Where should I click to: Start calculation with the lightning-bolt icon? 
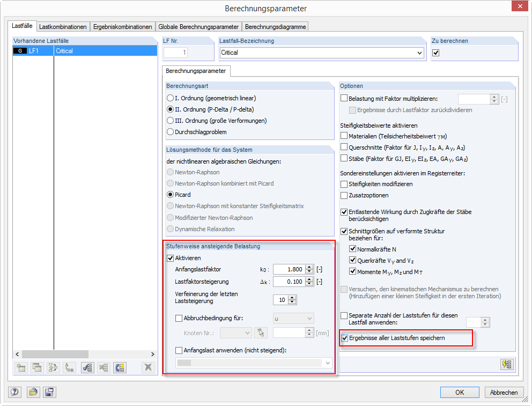pyautogui.click(x=506, y=364)
